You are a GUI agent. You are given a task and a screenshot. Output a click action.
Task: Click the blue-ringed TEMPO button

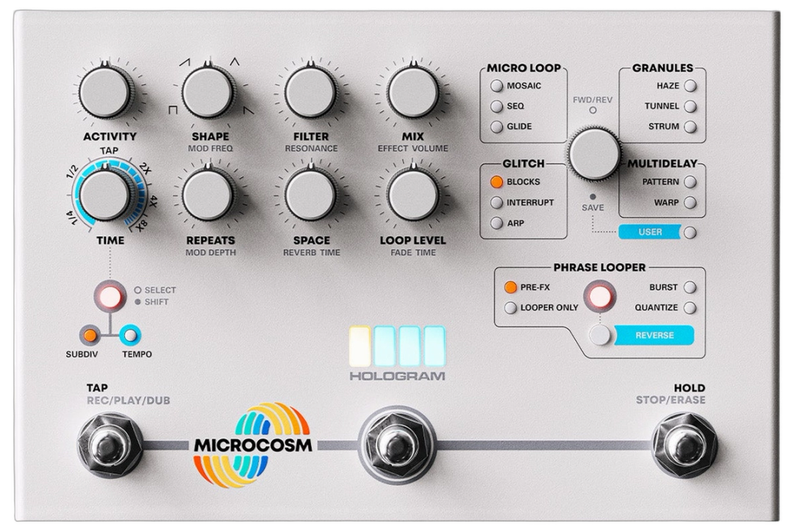click(x=130, y=335)
